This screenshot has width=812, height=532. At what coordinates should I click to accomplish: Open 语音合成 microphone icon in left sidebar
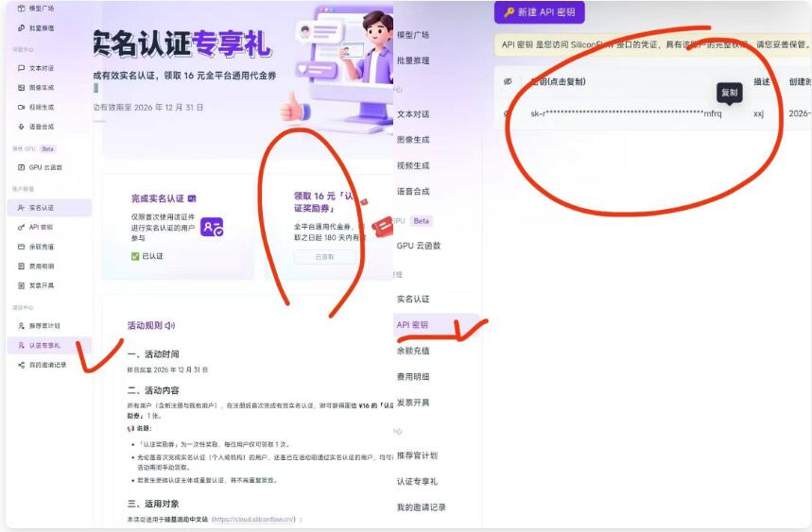point(21,127)
